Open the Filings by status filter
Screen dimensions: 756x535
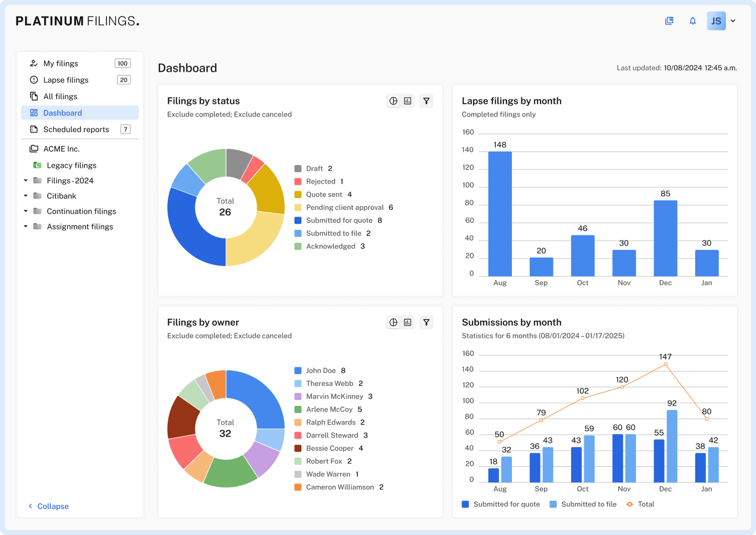pos(426,101)
